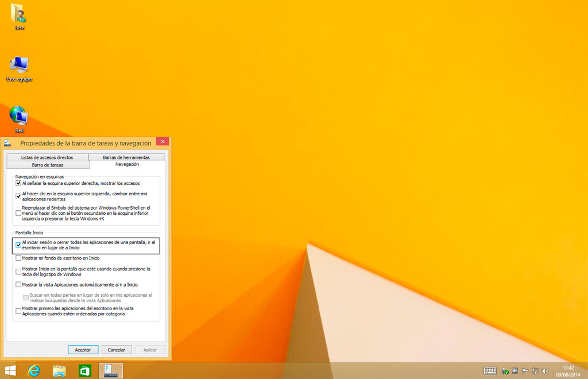Open File Explorer from the taskbar
This screenshot has height=379, width=588.
click(59, 370)
